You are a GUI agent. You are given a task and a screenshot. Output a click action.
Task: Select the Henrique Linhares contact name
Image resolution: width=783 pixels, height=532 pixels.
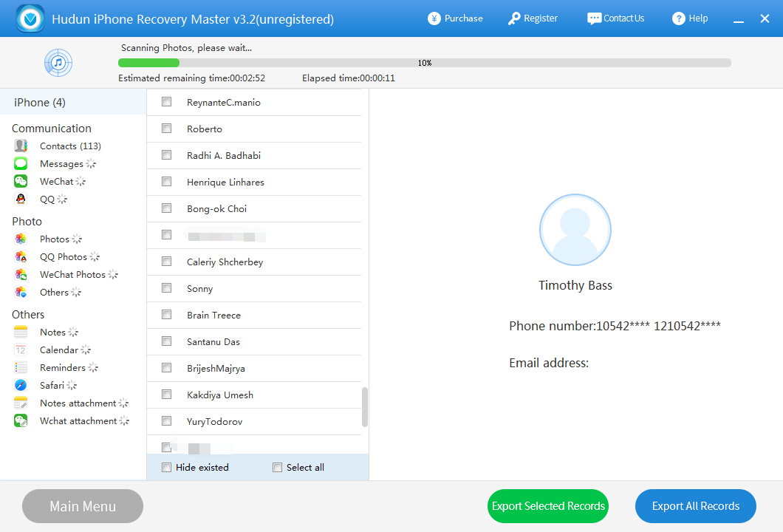pyautogui.click(x=225, y=183)
